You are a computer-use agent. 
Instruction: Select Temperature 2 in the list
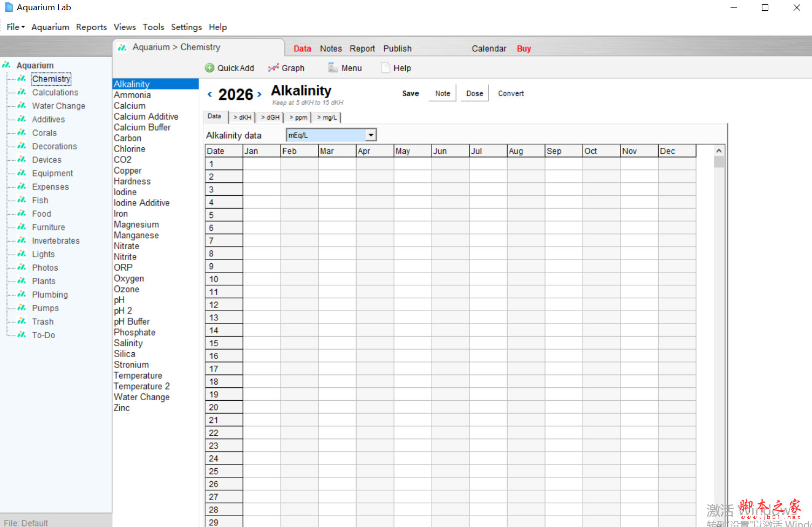(x=141, y=386)
